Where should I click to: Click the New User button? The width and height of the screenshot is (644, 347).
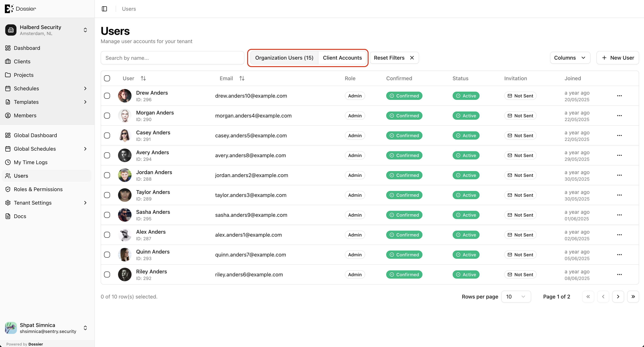coord(618,58)
